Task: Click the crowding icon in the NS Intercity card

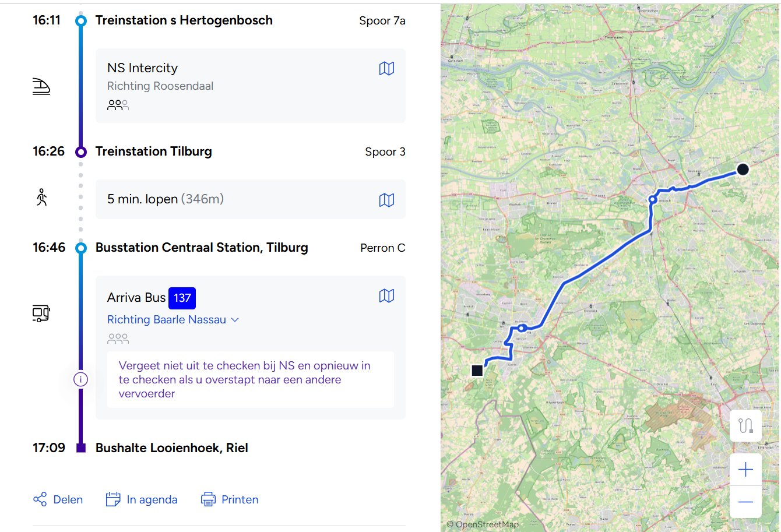Action: (118, 105)
